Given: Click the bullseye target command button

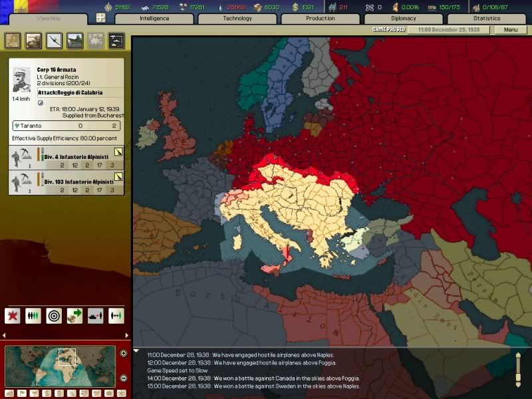Looking at the screenshot, I should pyautogui.click(x=54, y=316).
